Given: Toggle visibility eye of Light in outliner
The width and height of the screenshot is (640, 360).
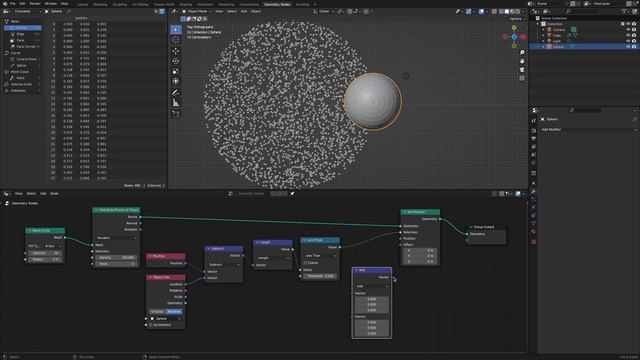Looking at the screenshot, I should (628, 41).
